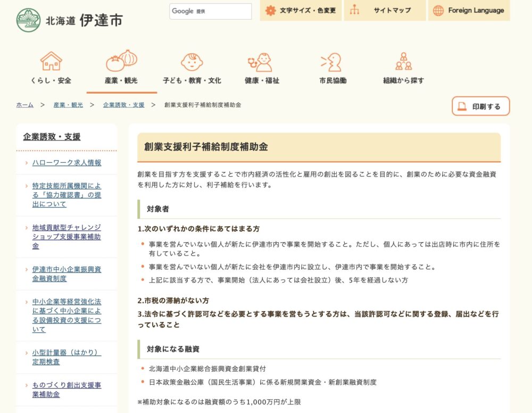Select 伊達市中小企業振興資金融資制度 in the sidebar
The width and height of the screenshot is (532, 413).
tap(66, 274)
